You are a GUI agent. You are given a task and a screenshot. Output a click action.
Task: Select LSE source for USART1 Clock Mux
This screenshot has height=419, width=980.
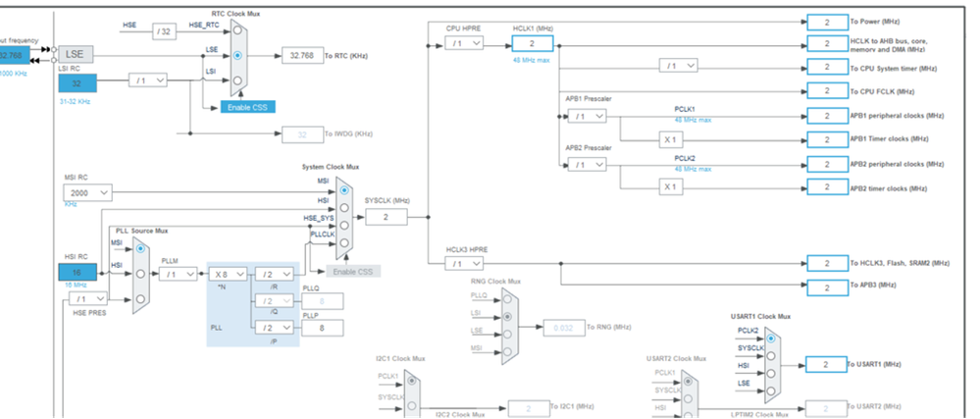771,391
